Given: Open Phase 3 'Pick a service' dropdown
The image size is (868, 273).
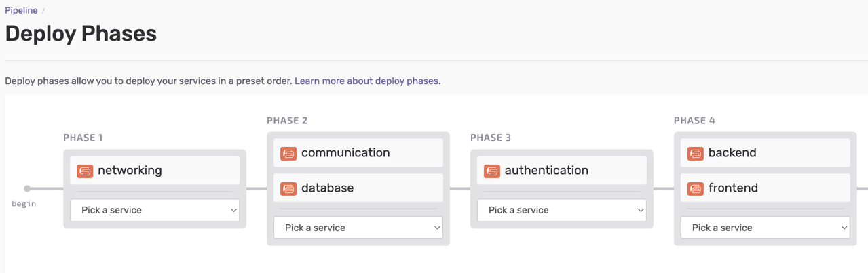Looking at the screenshot, I should [x=562, y=210].
